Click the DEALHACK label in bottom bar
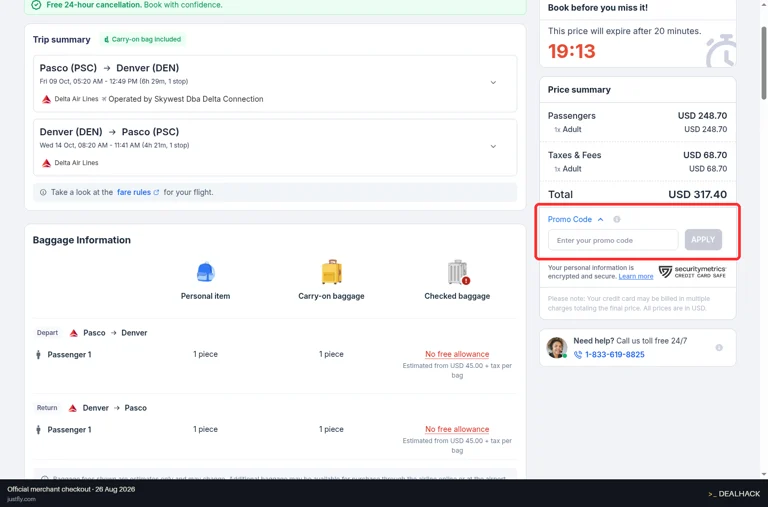The width and height of the screenshot is (768, 507). coord(734,494)
